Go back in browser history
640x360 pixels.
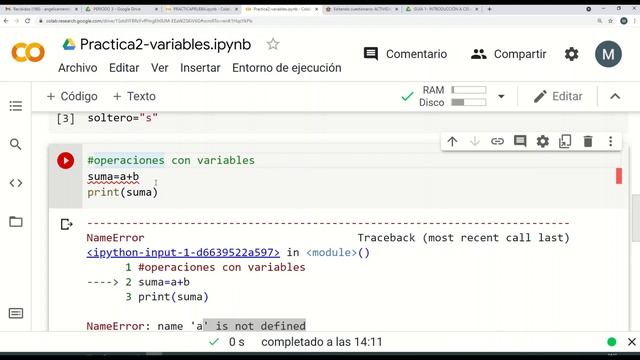point(6,21)
